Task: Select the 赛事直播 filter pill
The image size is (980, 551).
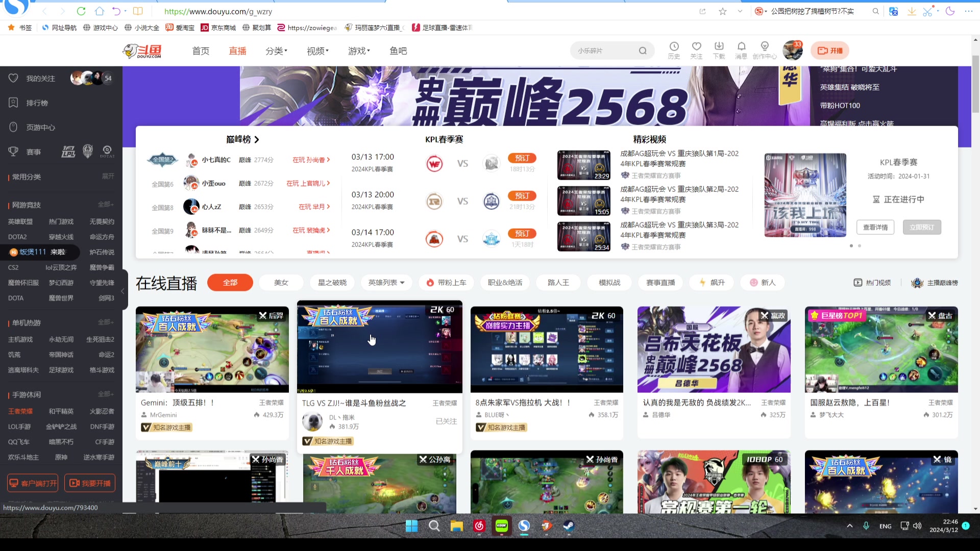Action: [x=660, y=283]
